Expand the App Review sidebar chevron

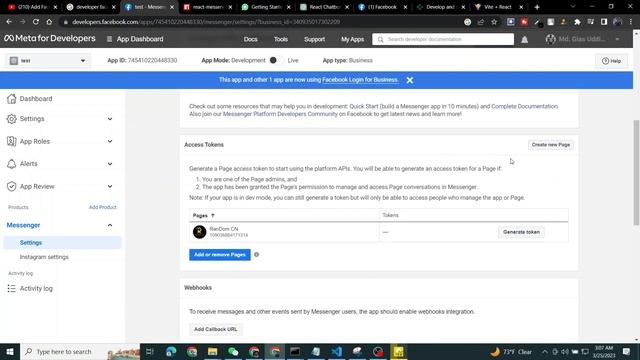[x=110, y=187]
